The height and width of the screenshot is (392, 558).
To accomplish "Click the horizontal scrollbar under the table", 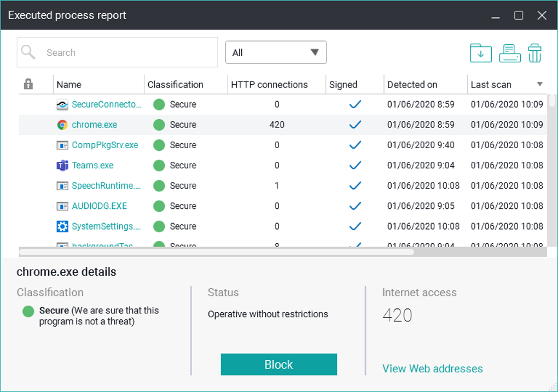I will coord(217,252).
